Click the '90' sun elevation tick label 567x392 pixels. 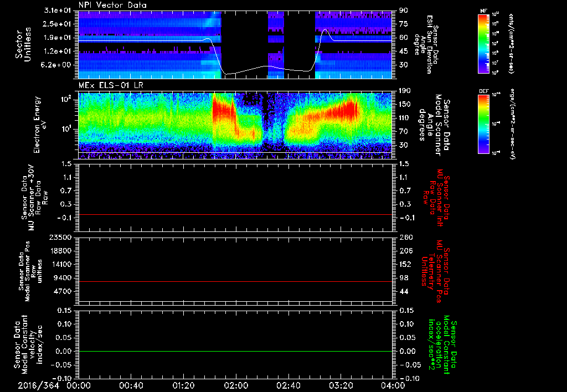(404, 11)
